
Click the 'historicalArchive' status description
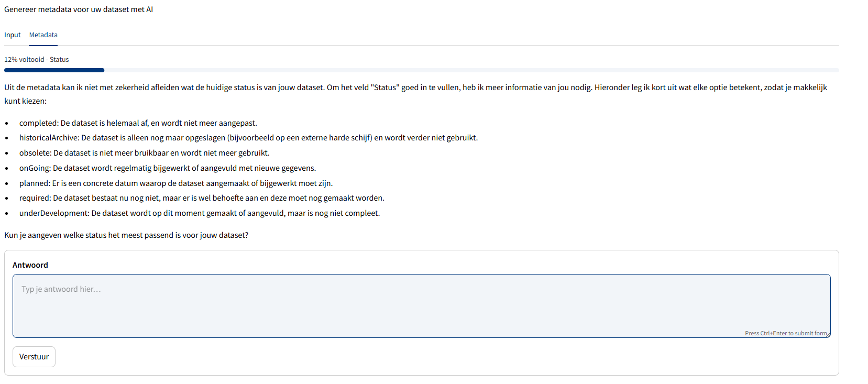248,138
